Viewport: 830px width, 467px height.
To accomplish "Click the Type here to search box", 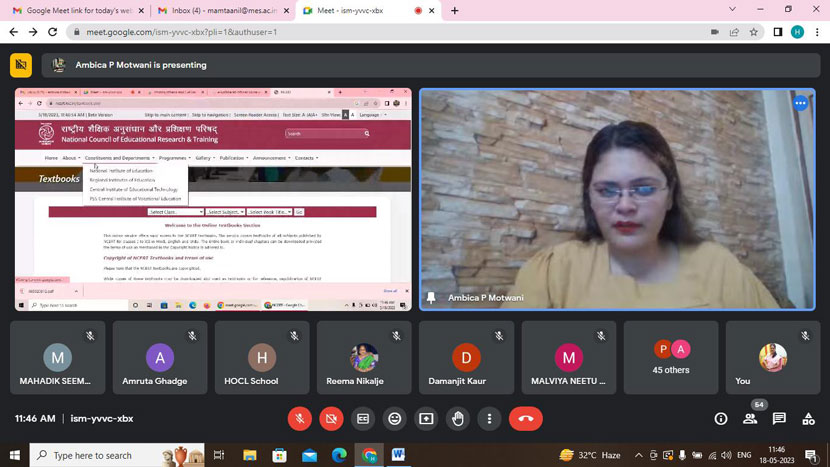I will [116, 455].
